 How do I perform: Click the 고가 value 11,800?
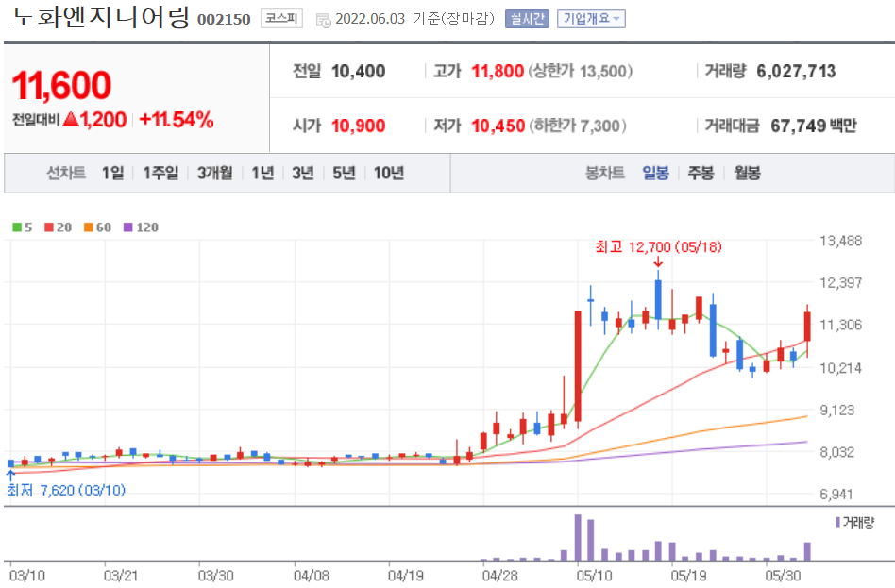[498, 72]
